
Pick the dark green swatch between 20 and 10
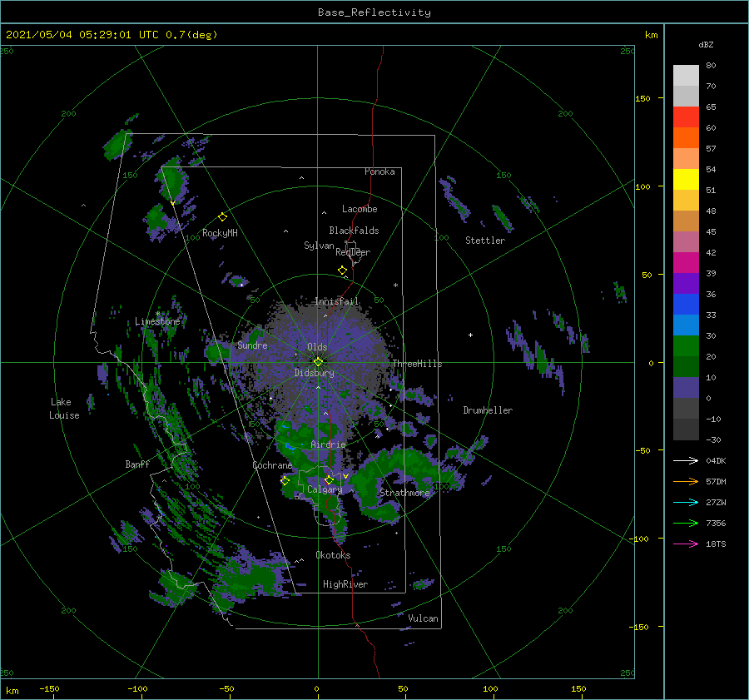pyautogui.click(x=686, y=367)
